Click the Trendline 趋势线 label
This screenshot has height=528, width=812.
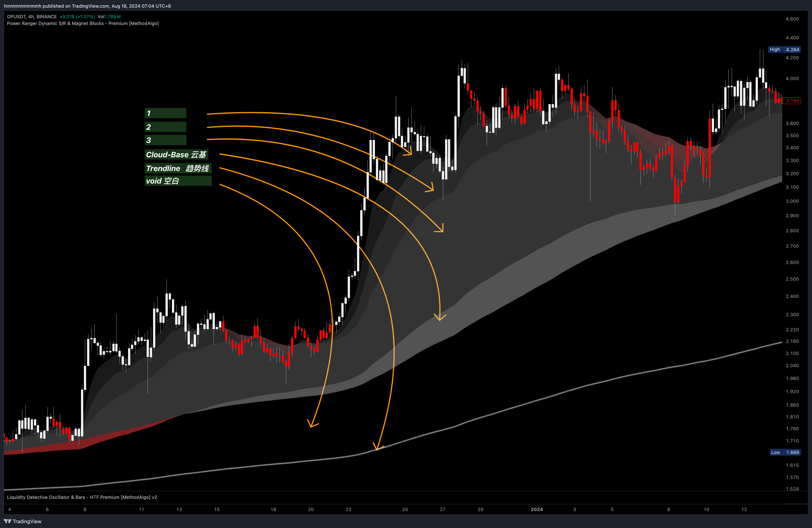[x=178, y=168]
